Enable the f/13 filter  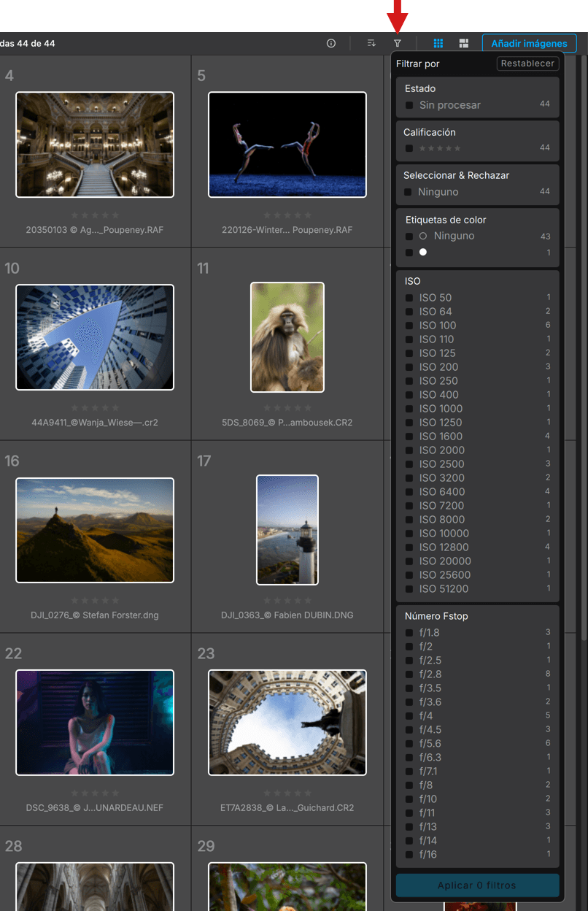point(409,827)
